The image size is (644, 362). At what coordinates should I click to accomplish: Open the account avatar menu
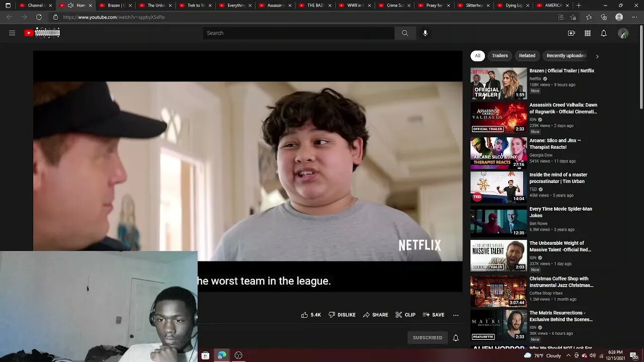coord(623,33)
